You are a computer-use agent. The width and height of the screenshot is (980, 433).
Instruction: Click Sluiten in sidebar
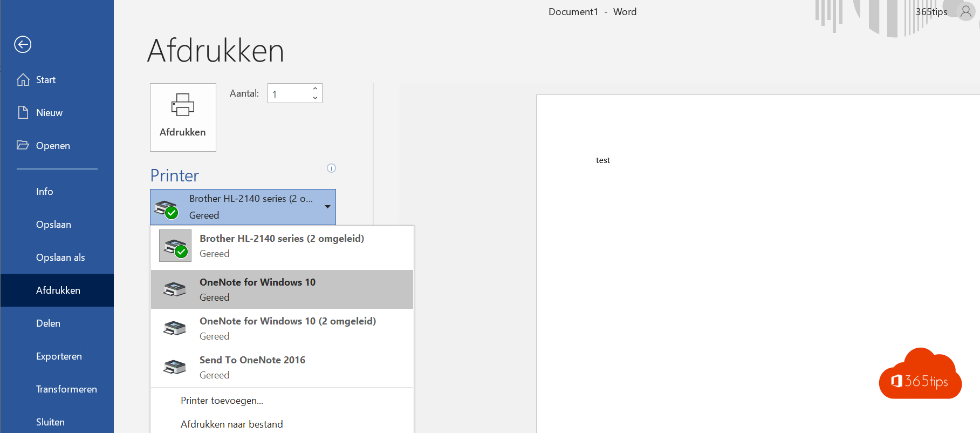[57, 422]
